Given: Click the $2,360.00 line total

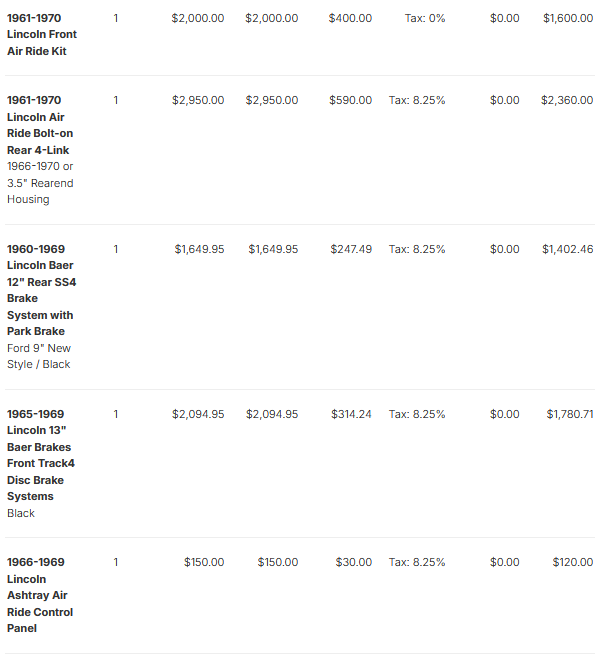Looking at the screenshot, I should pyautogui.click(x=567, y=100).
